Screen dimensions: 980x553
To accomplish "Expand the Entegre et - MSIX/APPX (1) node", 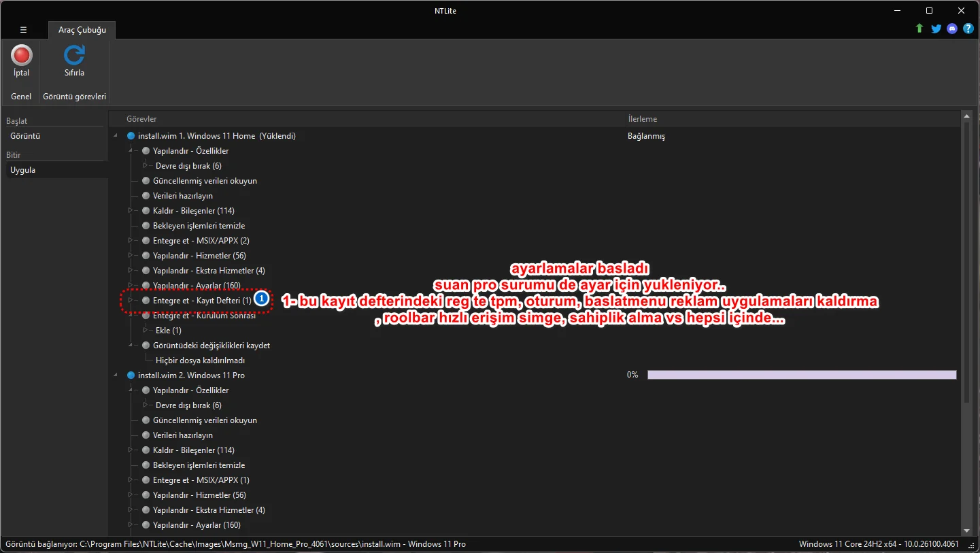I will pyautogui.click(x=131, y=480).
